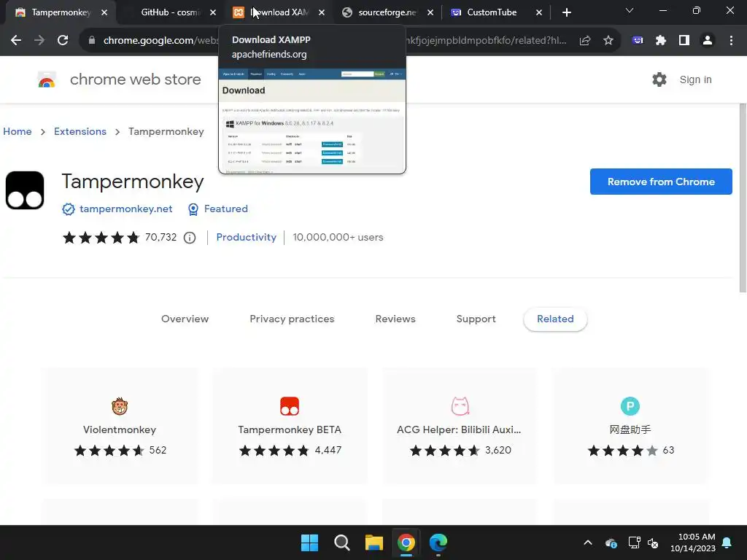Go to the Home breadcrumb
This screenshot has width=747, height=560.
click(x=18, y=131)
